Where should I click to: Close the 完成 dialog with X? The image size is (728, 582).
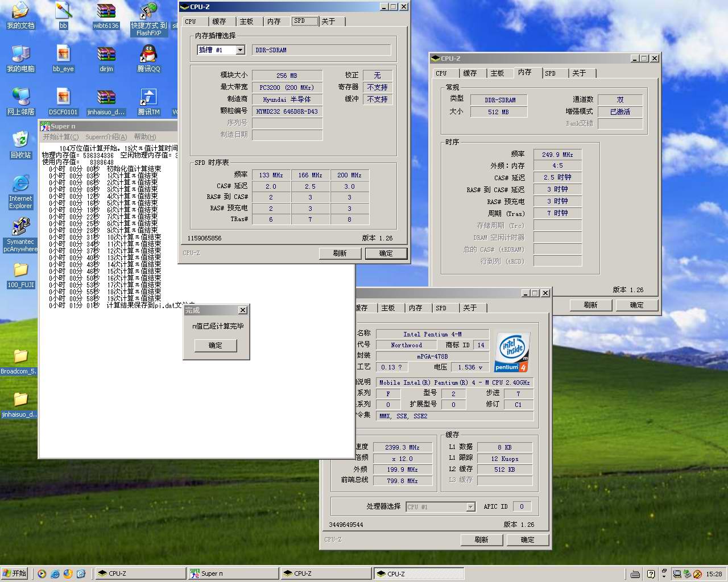tap(243, 310)
